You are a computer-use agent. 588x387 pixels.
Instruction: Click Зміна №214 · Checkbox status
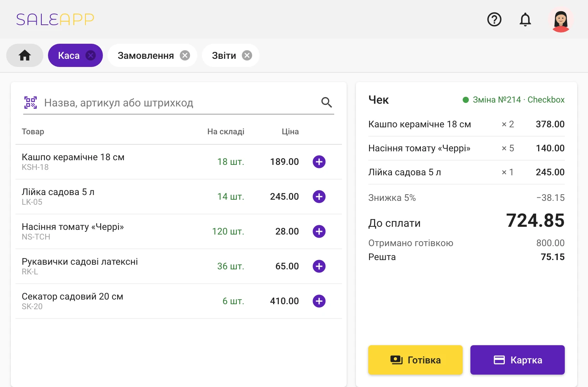[x=514, y=100]
